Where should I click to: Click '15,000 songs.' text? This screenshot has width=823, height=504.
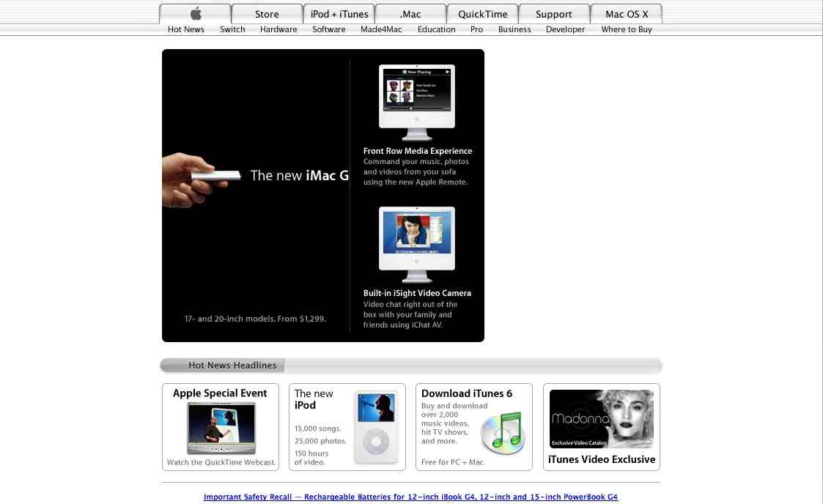click(318, 429)
